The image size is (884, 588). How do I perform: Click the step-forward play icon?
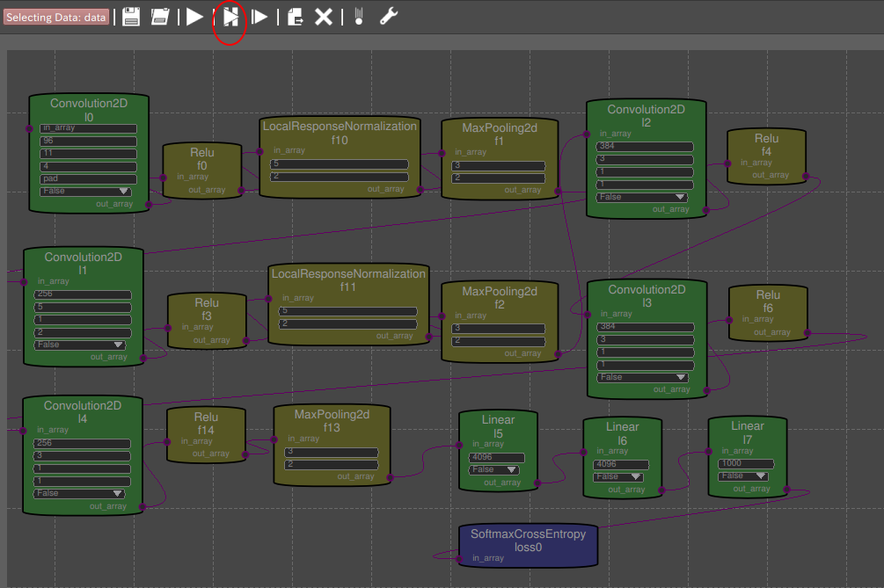click(259, 17)
